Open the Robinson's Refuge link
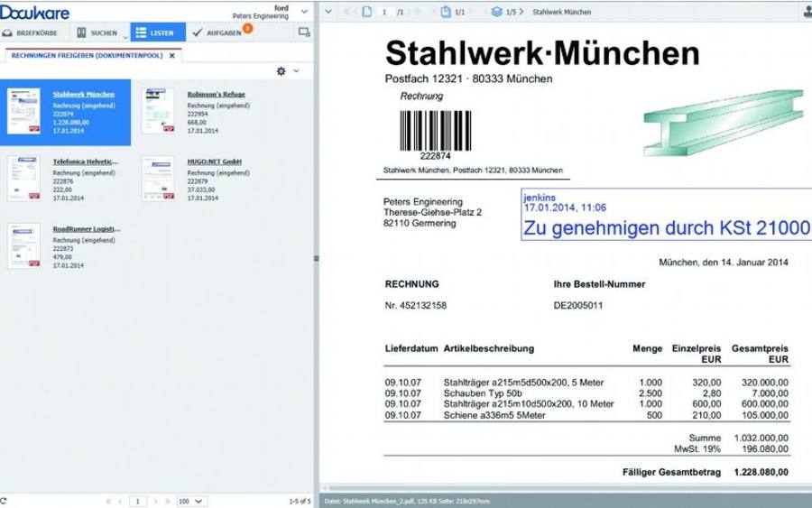Image resolution: width=812 pixels, height=508 pixels. click(216, 94)
